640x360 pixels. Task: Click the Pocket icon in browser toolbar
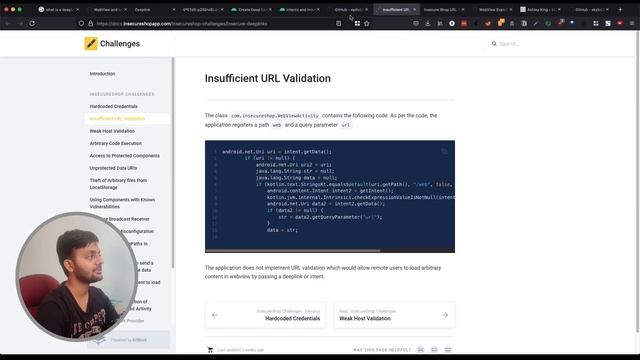coord(416,24)
